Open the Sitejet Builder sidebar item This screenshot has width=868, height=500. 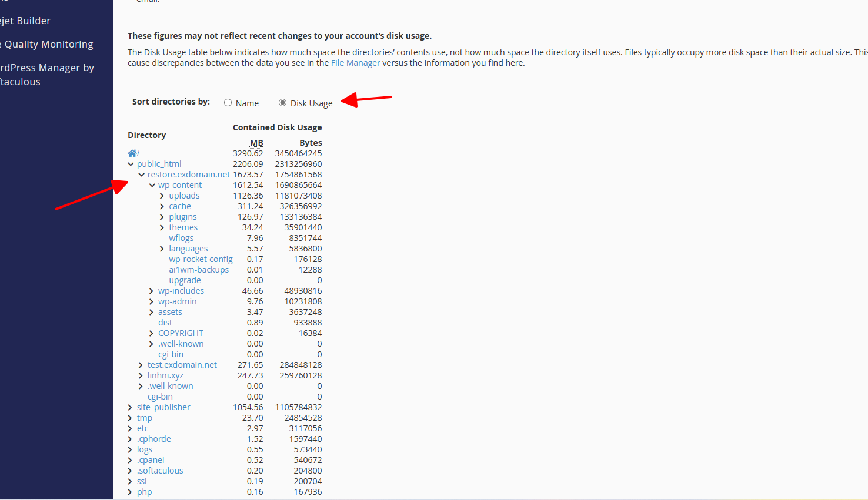point(25,21)
